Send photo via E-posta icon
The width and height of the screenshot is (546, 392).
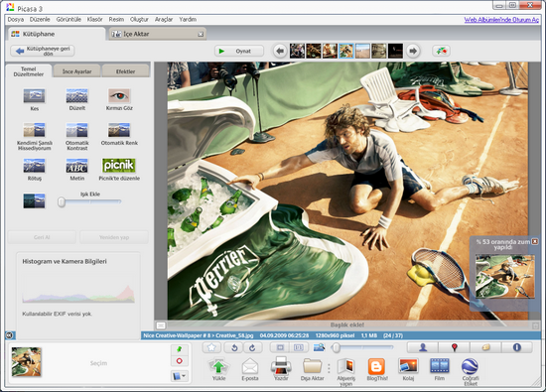[x=249, y=366]
